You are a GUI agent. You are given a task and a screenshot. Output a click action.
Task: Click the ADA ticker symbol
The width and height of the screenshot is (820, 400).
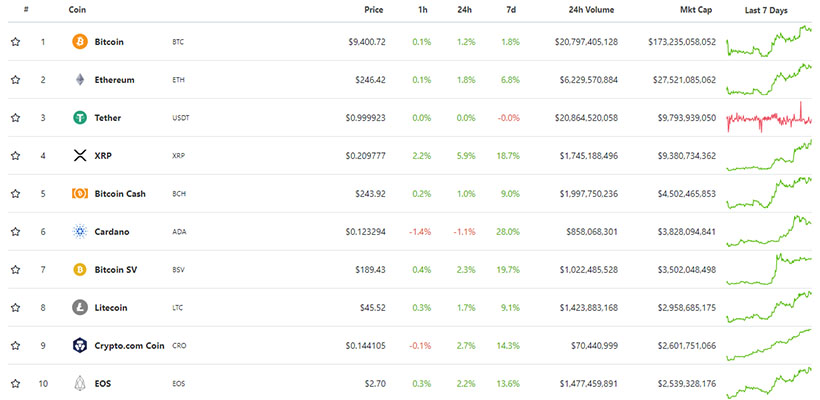[x=178, y=232]
